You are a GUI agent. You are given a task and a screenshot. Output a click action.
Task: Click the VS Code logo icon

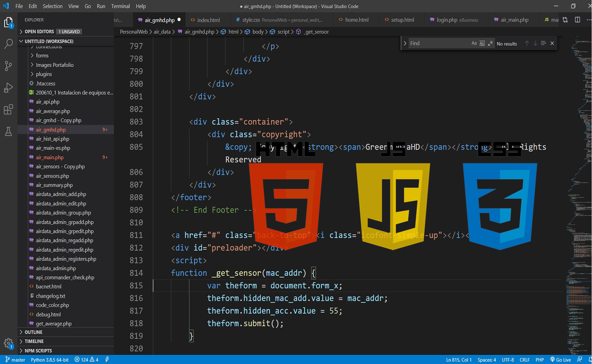pyautogui.click(x=6, y=6)
